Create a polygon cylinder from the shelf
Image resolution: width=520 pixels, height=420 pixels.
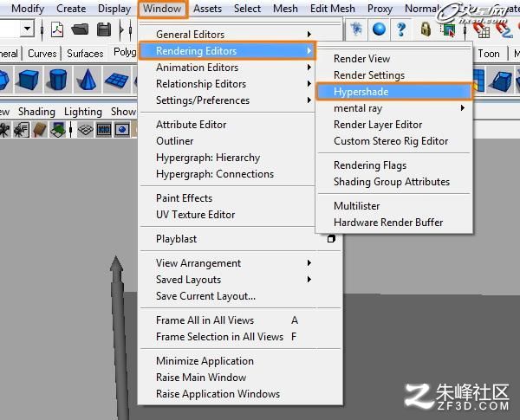58,79
